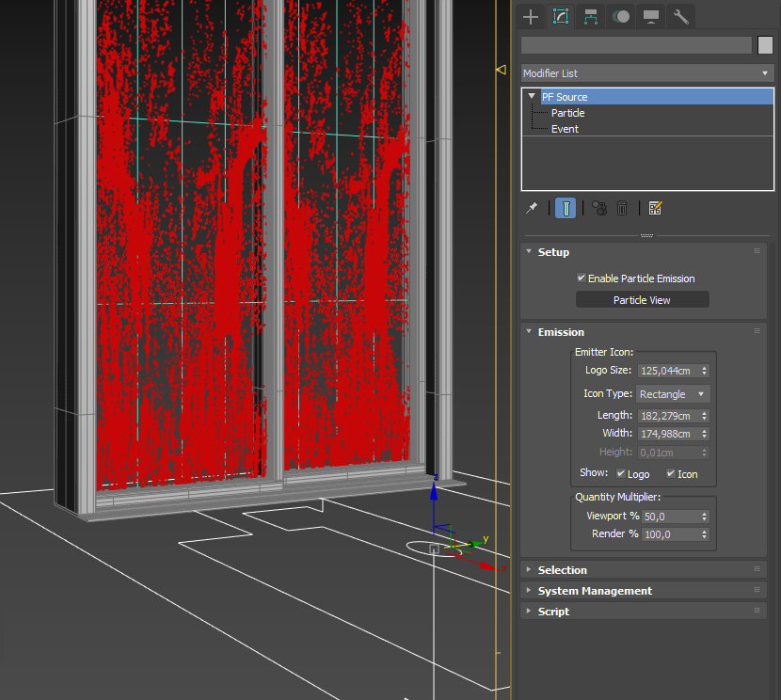
Task: Open the Modifier List dropdown
Action: pos(647,72)
